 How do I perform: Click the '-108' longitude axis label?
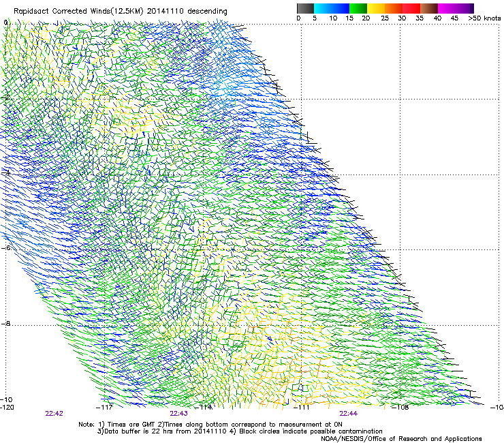click(x=400, y=408)
